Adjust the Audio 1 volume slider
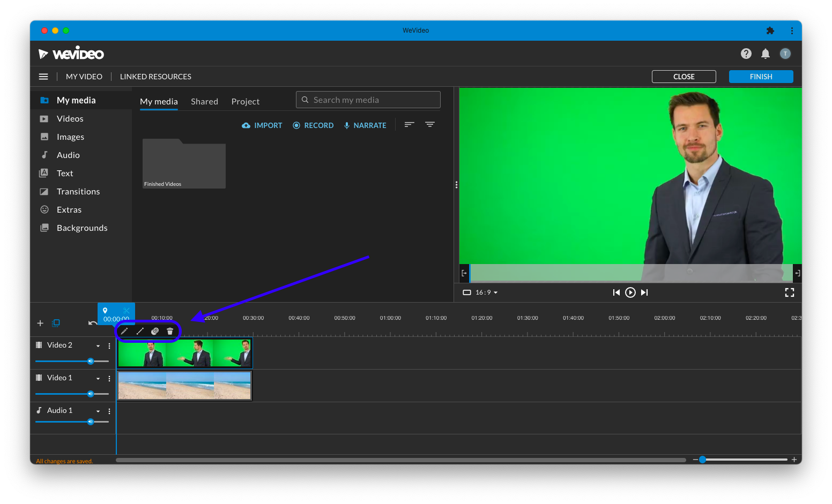This screenshot has height=504, width=832. (x=72, y=422)
